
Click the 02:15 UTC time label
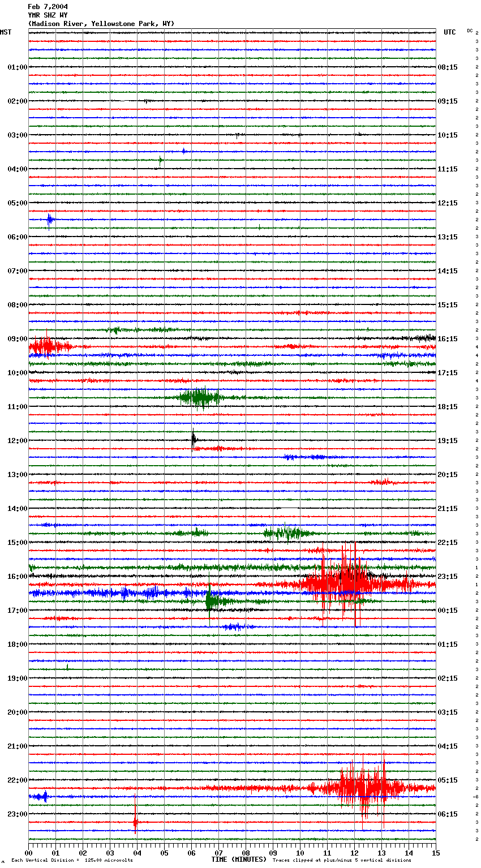point(448,678)
